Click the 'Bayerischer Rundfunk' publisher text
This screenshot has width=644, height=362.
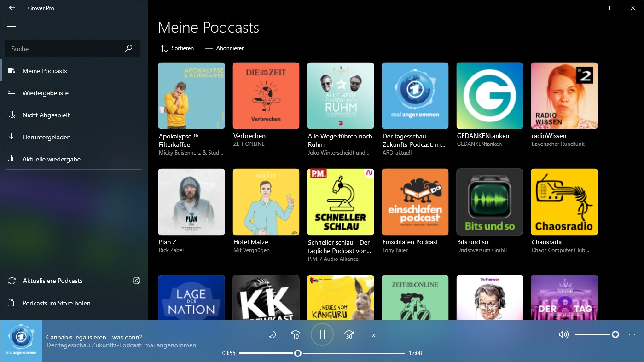coord(558,144)
